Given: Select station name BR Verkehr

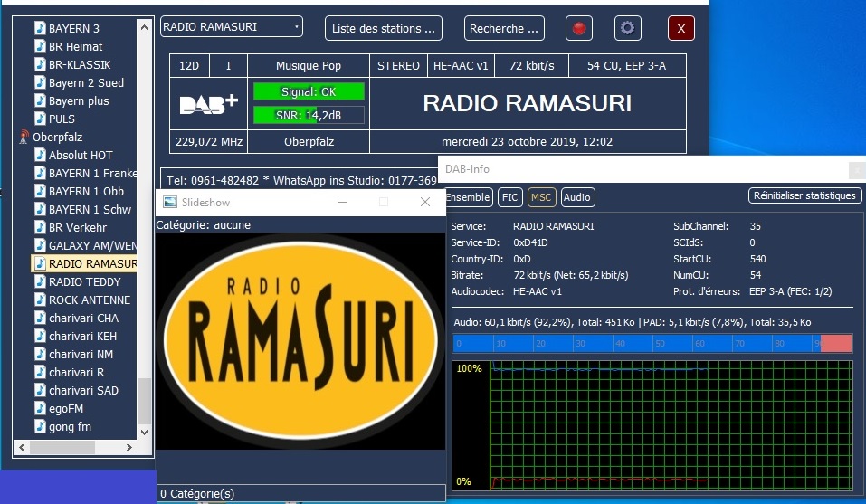Looking at the screenshot, I should pyautogui.click(x=78, y=227).
